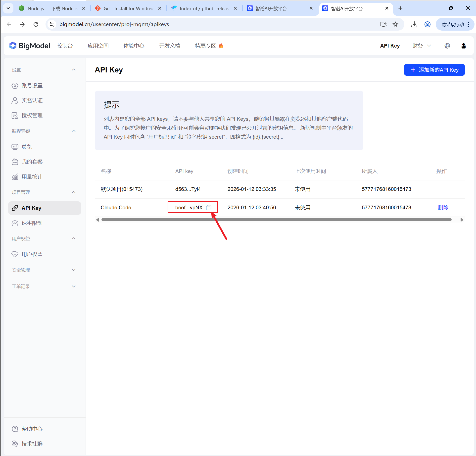The width and height of the screenshot is (476, 456).
Task: Click the globe language icon
Action: 447,46
